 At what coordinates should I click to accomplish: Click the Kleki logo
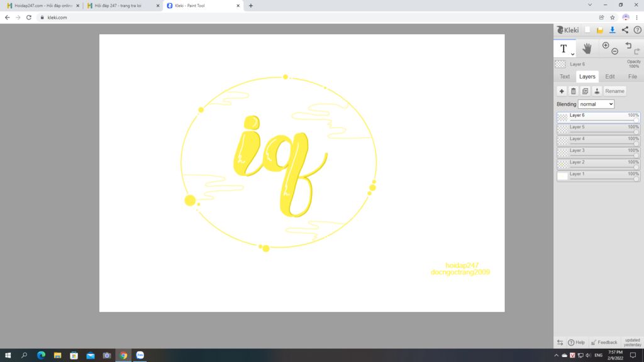coord(568,30)
